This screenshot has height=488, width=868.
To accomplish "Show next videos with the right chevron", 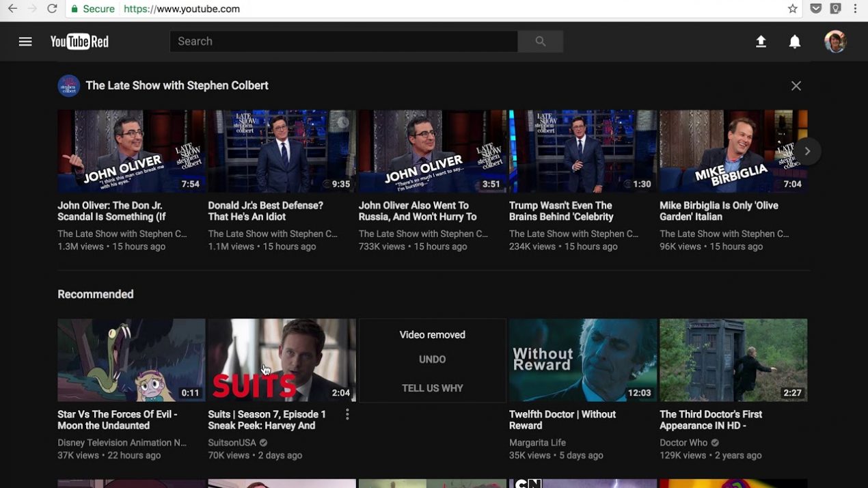I will [x=807, y=151].
